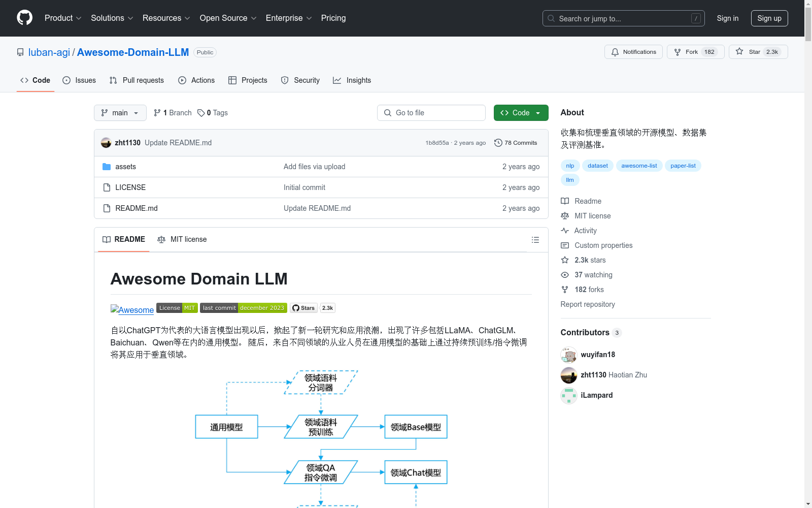
Task: Click the last commit december 2023 badge
Action: tap(244, 308)
